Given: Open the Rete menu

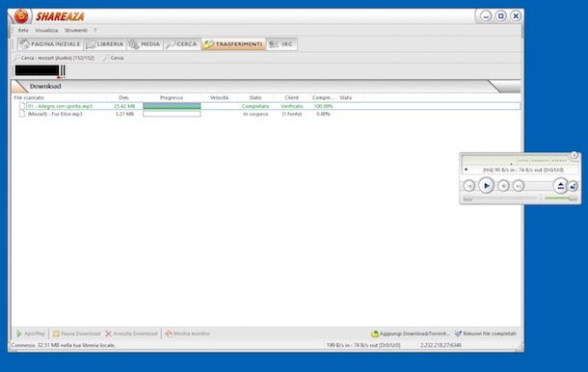Looking at the screenshot, I should 23,31.
